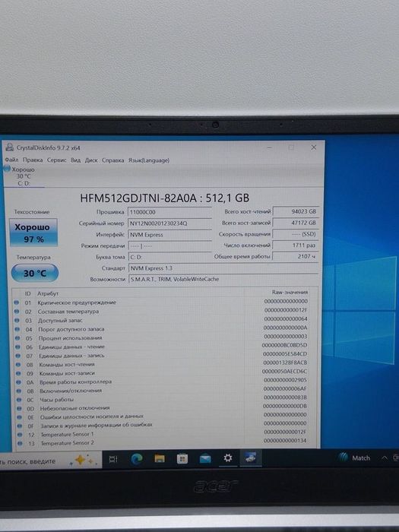Click the CrystalDiskInfo title bar icon
This screenshot has height=532, width=399.
(9, 147)
